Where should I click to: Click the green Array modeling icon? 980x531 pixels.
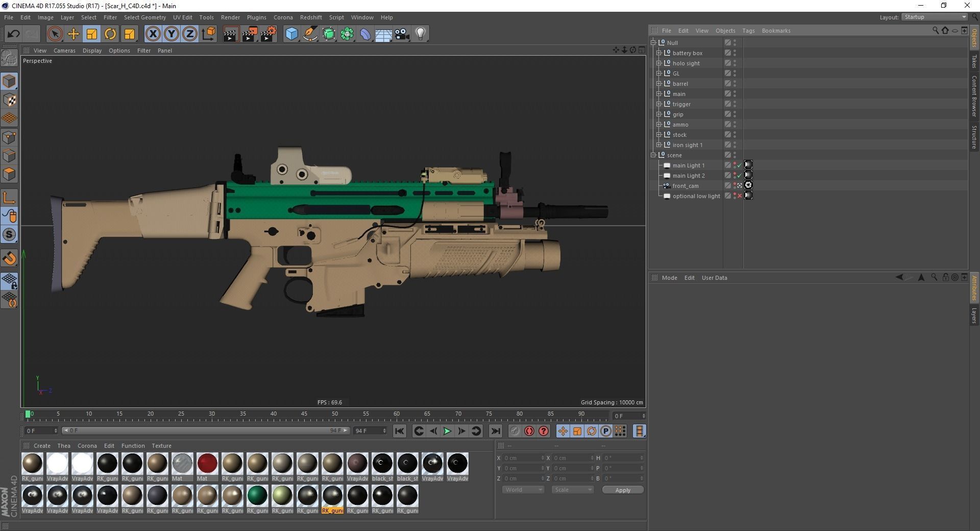click(x=347, y=34)
